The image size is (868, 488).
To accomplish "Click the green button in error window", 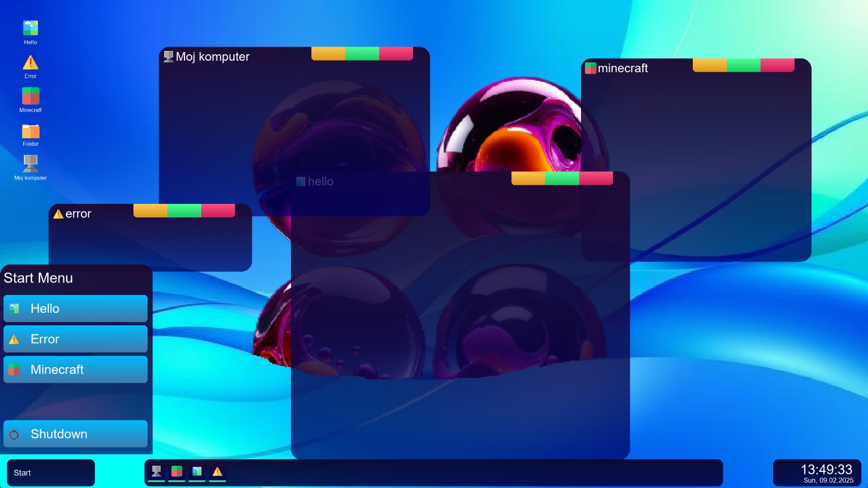I will coord(184,211).
